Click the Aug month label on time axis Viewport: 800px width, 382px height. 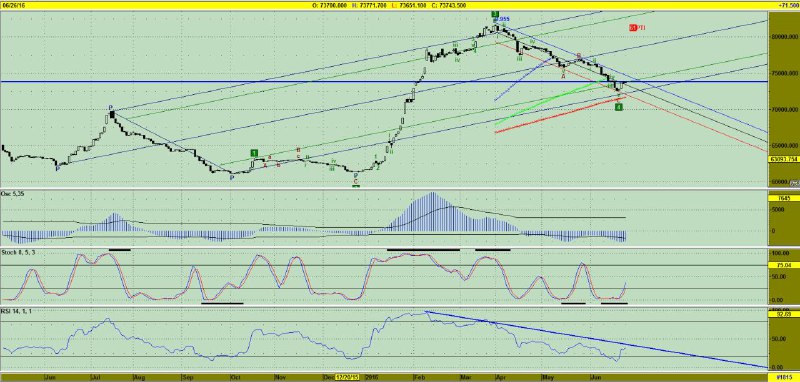pyautogui.click(x=138, y=377)
